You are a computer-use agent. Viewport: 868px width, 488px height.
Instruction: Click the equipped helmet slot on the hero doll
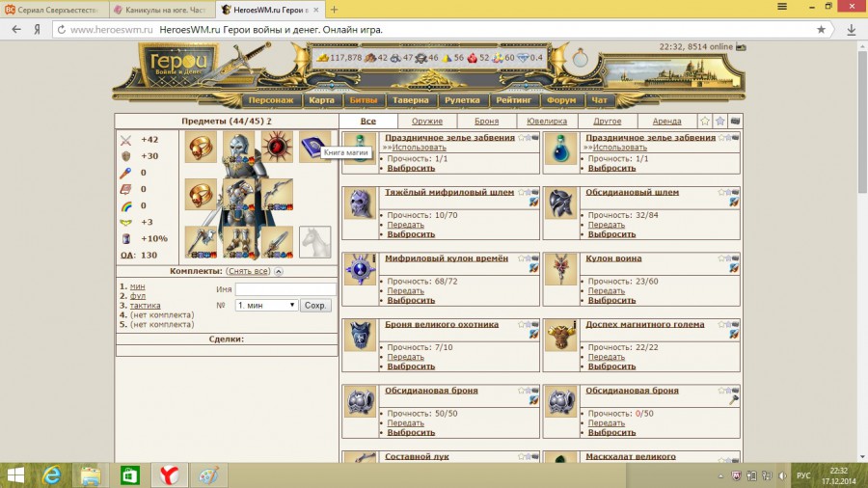pos(238,147)
